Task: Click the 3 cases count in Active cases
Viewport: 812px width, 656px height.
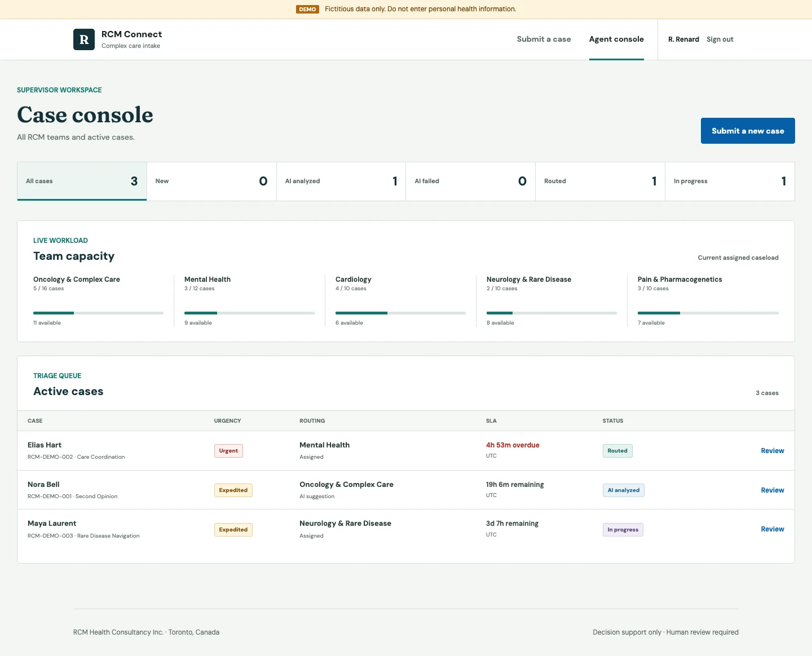Action: point(767,393)
